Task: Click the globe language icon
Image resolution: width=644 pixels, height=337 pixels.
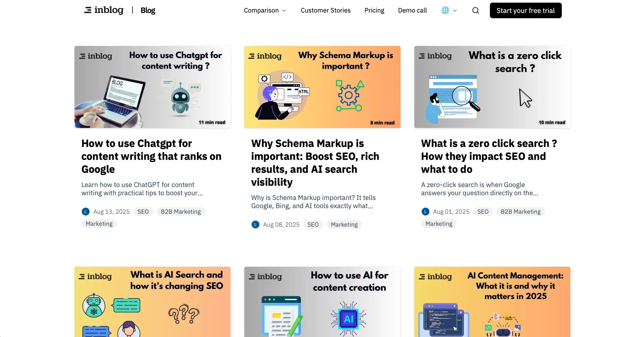Action: pos(445,10)
